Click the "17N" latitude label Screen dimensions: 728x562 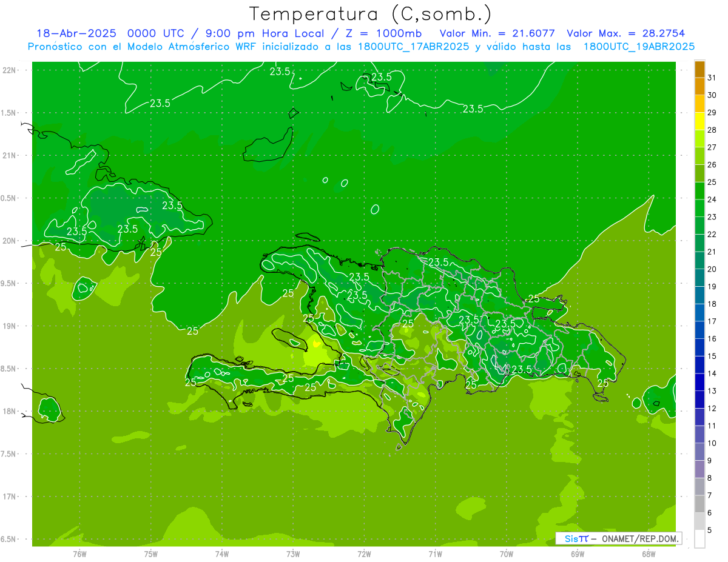tap(9, 497)
